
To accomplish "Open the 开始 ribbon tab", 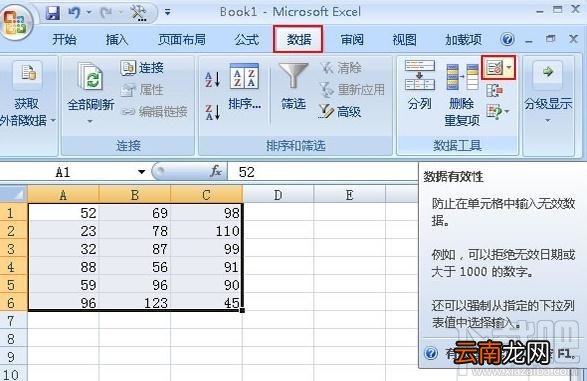I will click(x=64, y=39).
